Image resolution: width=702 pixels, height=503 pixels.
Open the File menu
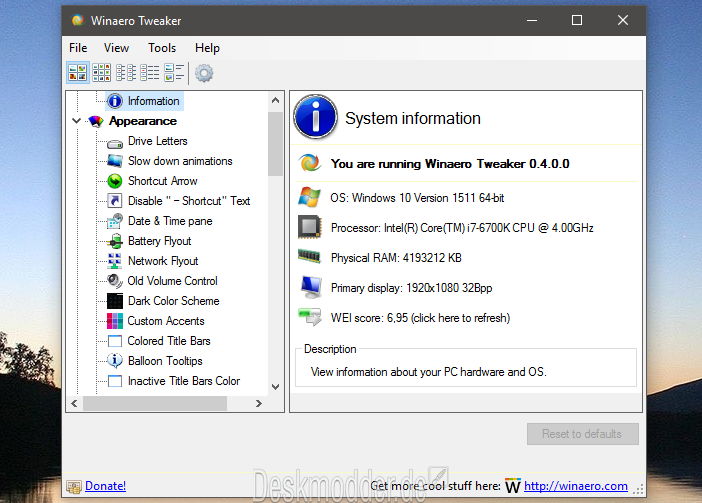[x=78, y=48]
